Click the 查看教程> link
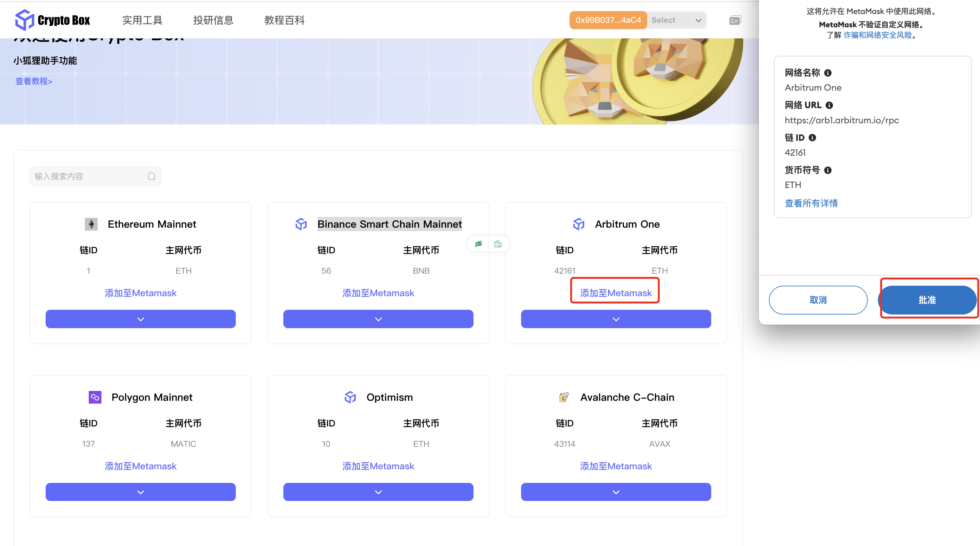The height and width of the screenshot is (546, 980). (x=34, y=81)
